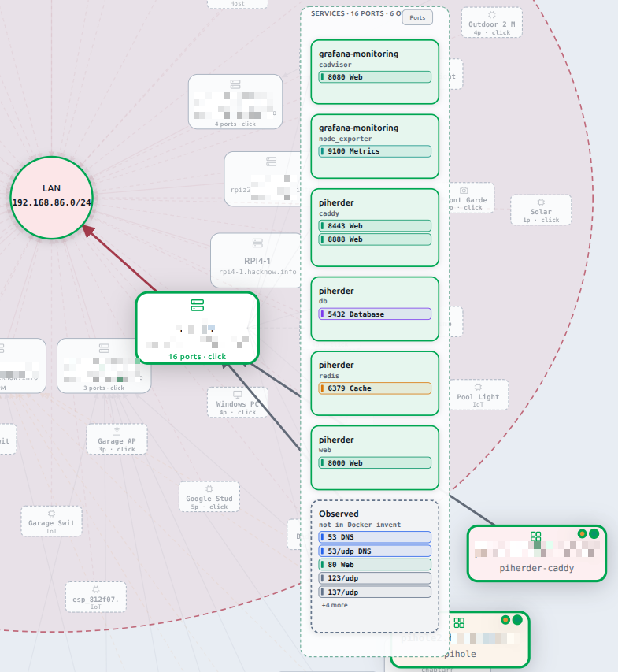618x672 pixels.
Task: Expand the 3 ports · click host node
Action: point(104,388)
